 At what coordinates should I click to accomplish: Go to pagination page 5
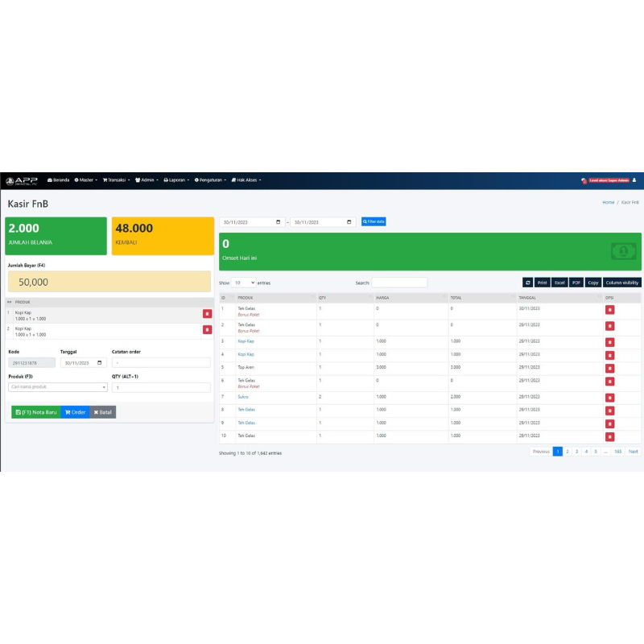(596, 452)
